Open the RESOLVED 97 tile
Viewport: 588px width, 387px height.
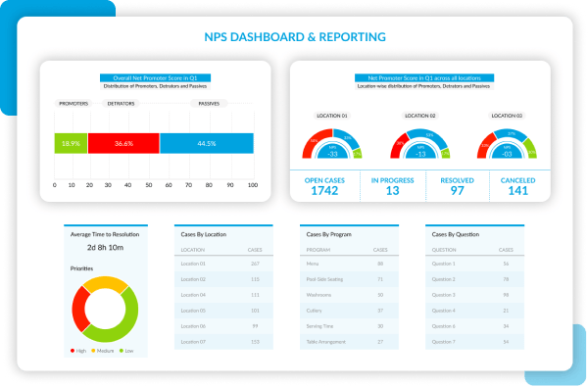(457, 186)
